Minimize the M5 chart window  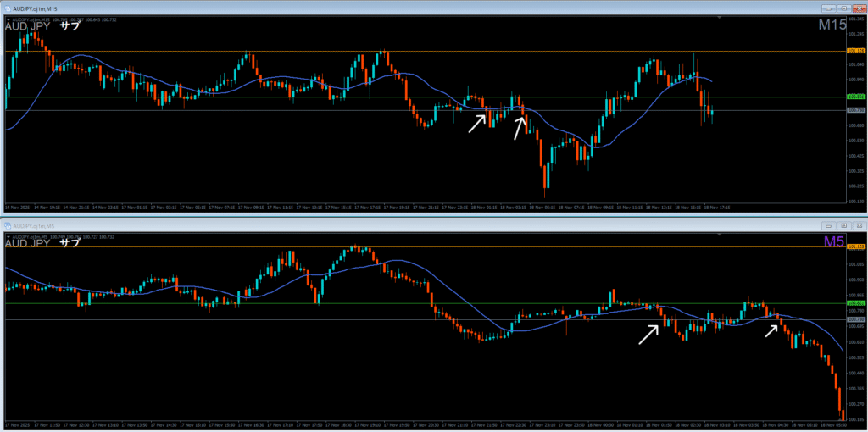(x=829, y=226)
